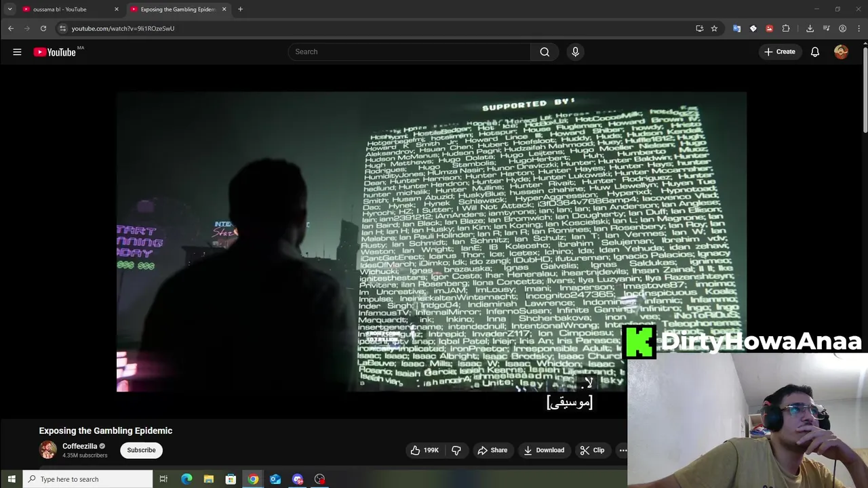The image size is (868, 488).
Task: Reload the current page
Action: tap(43, 28)
